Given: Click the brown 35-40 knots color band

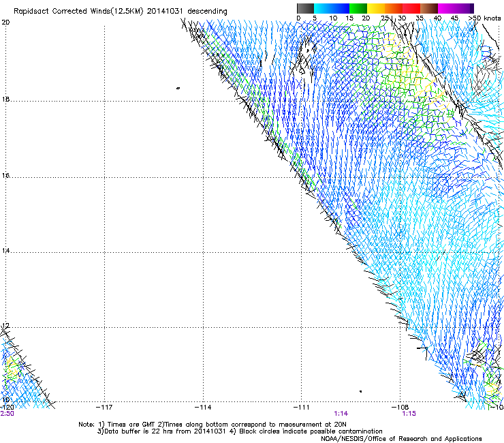Looking at the screenshot, I should click(429, 8).
